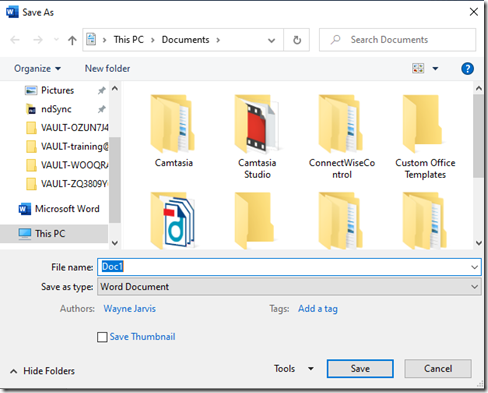Open File name history dropdown
Viewport: 488px width, 393px height.
475,267
